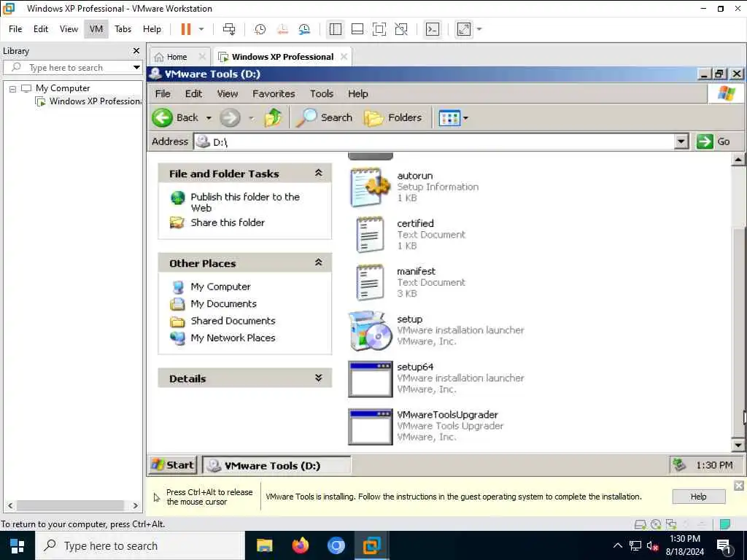Image resolution: width=747 pixels, height=560 pixels.
Task: Revert the VM to its snapshot
Action: (x=282, y=29)
